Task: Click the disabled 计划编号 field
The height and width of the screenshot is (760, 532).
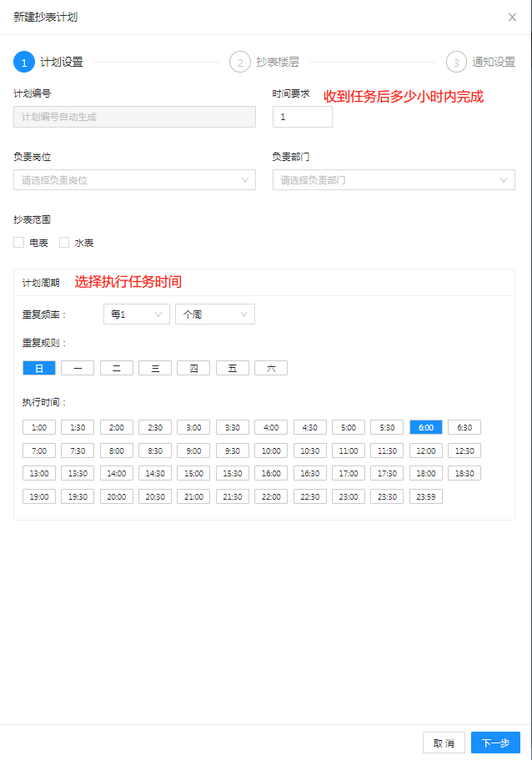Action: (x=134, y=118)
